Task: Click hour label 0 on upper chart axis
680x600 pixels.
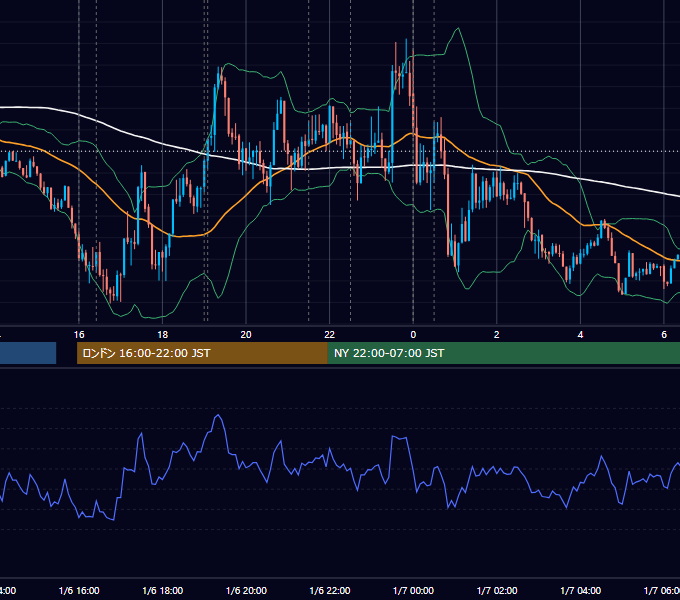Action: click(413, 335)
